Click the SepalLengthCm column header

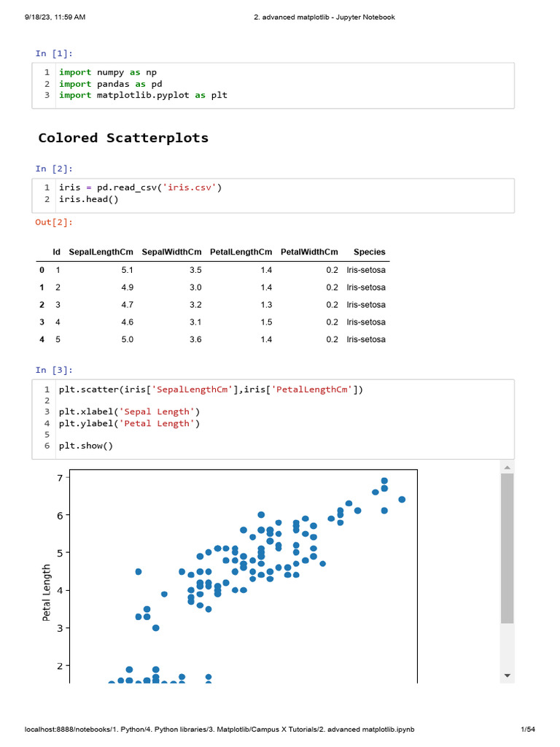pyautogui.click(x=101, y=252)
